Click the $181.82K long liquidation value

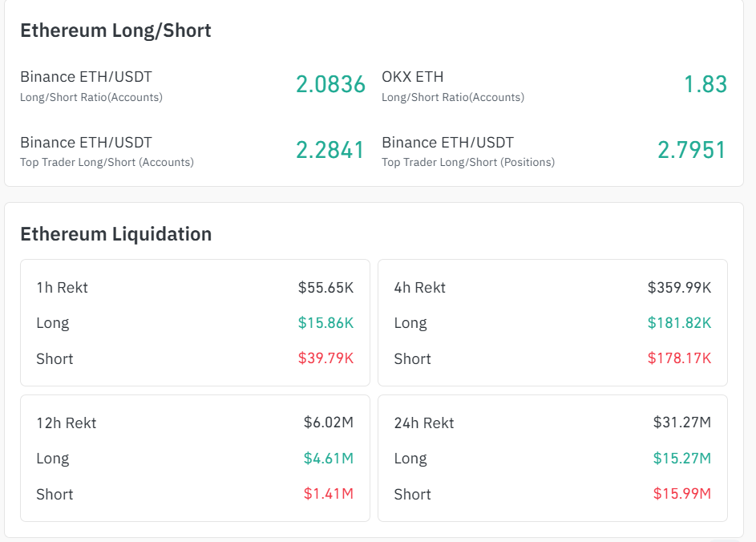click(679, 323)
